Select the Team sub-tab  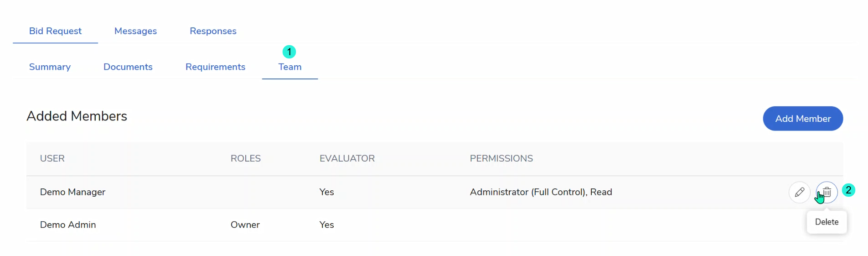(290, 67)
